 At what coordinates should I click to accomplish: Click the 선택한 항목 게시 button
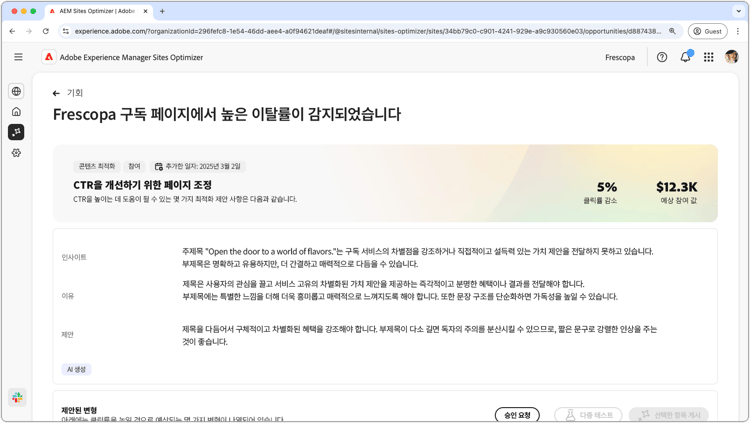click(x=668, y=415)
